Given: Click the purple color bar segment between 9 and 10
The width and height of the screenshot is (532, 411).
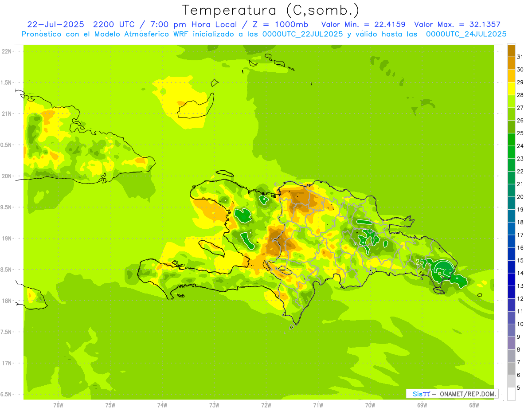Looking at the screenshot, I should pyautogui.click(x=511, y=330).
